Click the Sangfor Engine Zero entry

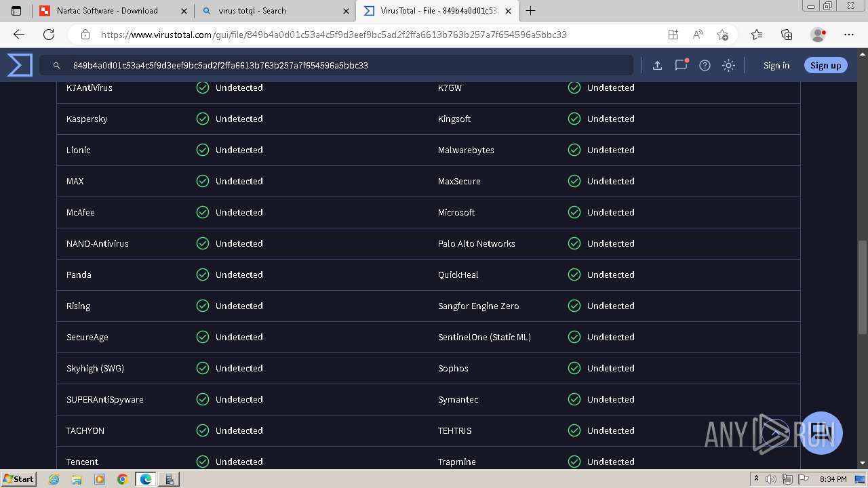pos(479,306)
